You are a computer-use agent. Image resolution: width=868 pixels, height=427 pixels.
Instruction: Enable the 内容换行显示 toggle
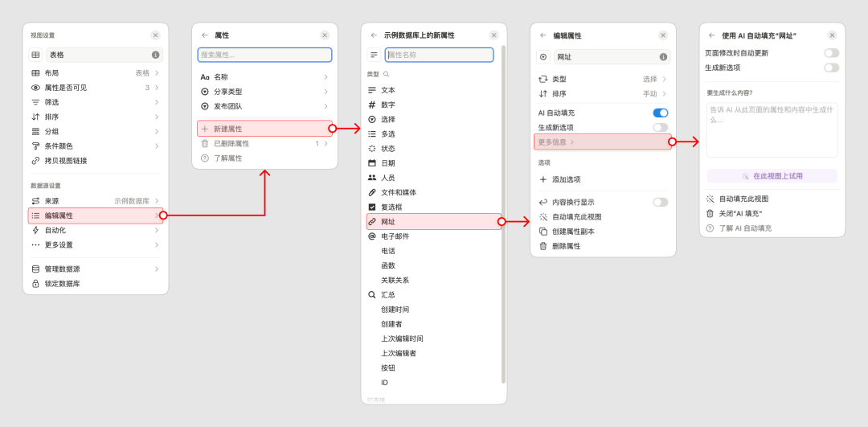click(x=660, y=203)
